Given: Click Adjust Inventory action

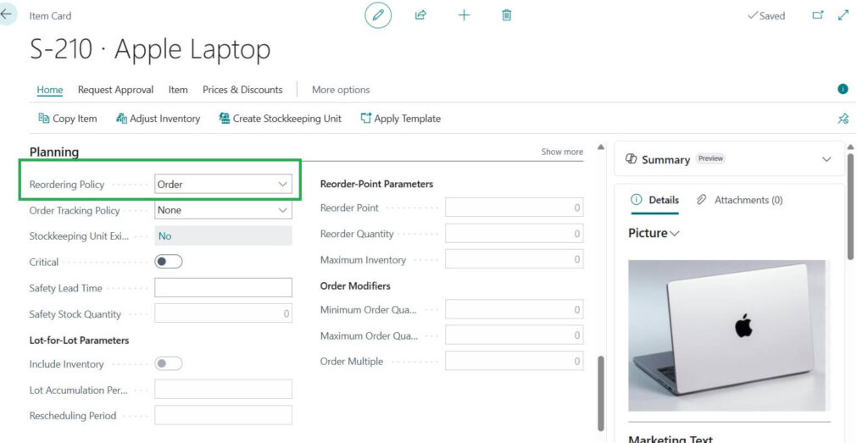Looking at the screenshot, I should click(x=158, y=119).
